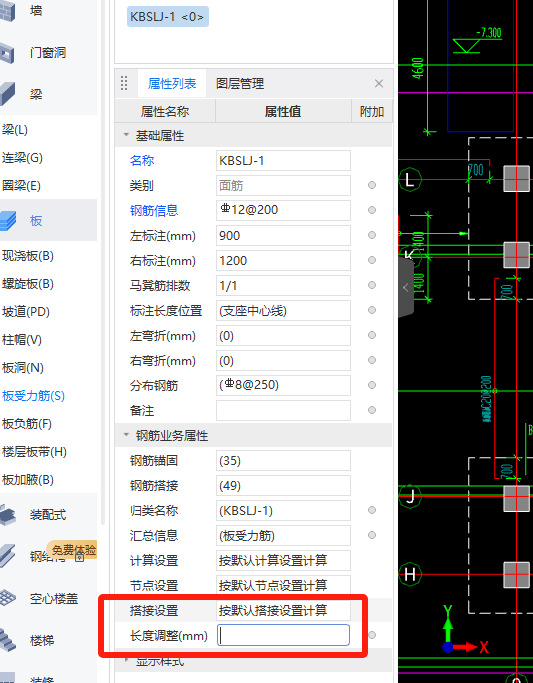Select 现浇板(B) item
Viewport: 533px width, 683px height.
pos(28,256)
